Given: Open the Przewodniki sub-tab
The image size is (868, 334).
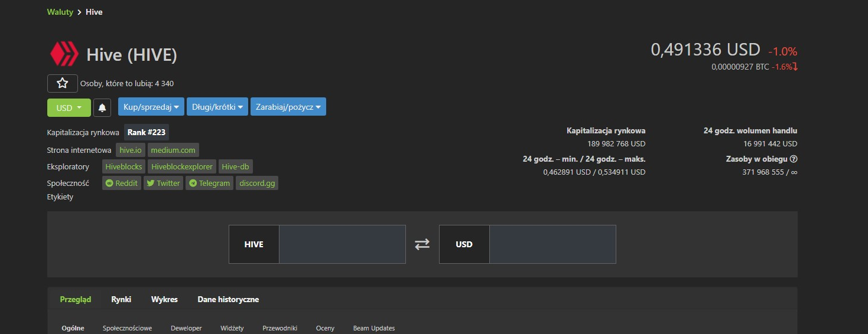Looking at the screenshot, I should (279, 328).
